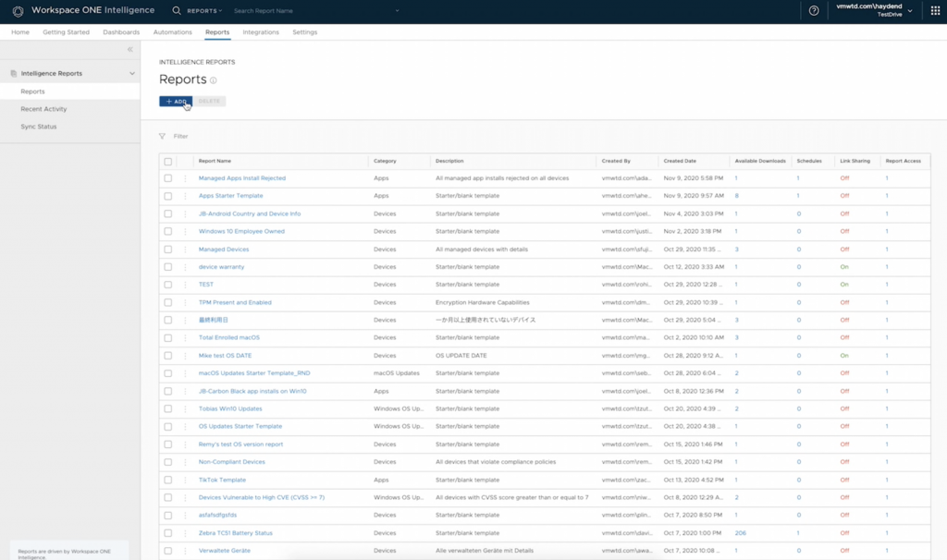
Task: Open the Zebra TC51 Battery Status report
Action: click(235, 533)
